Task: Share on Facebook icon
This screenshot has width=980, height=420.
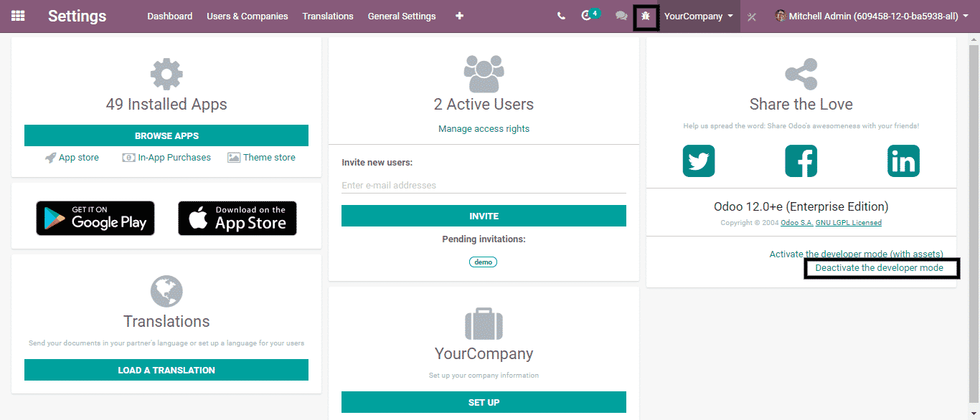Action: click(801, 161)
